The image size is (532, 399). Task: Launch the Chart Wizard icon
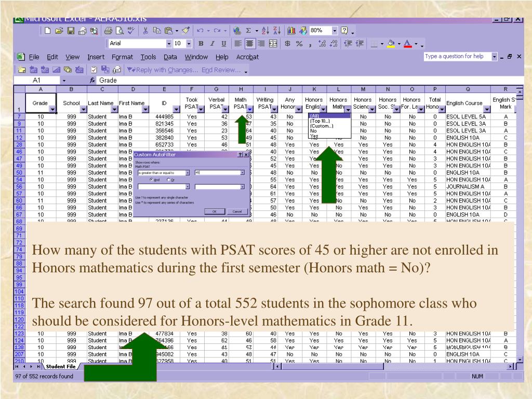point(291,31)
